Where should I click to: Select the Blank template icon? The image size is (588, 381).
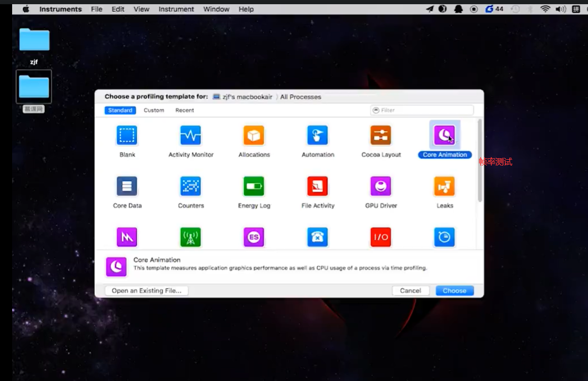[127, 135]
